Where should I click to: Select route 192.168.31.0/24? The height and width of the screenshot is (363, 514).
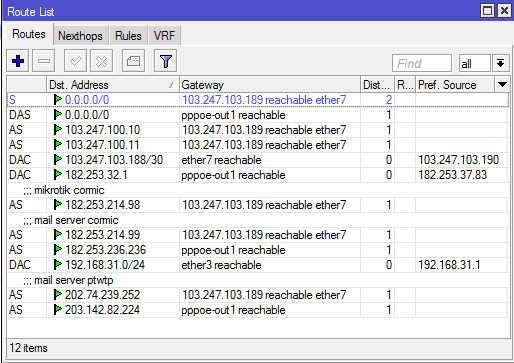click(x=258, y=265)
